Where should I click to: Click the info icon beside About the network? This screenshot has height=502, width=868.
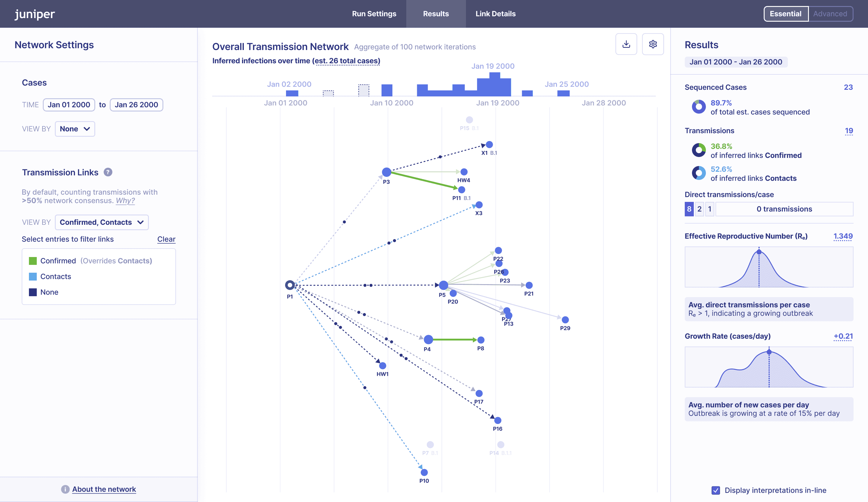(65, 489)
